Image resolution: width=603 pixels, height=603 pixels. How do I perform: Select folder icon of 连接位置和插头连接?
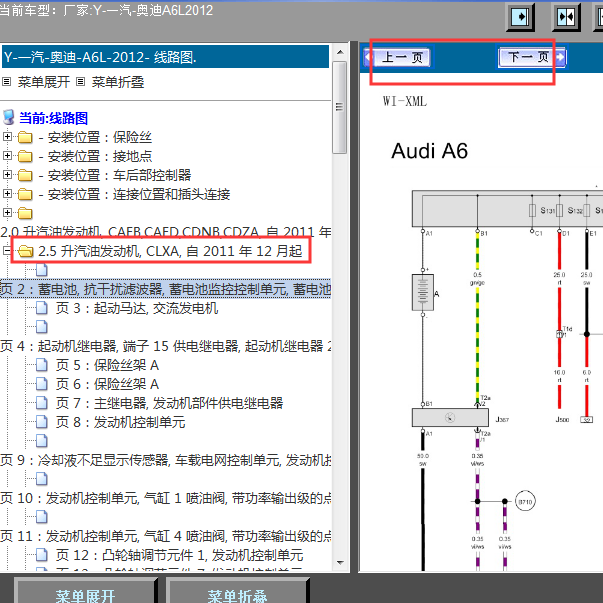(x=25, y=194)
